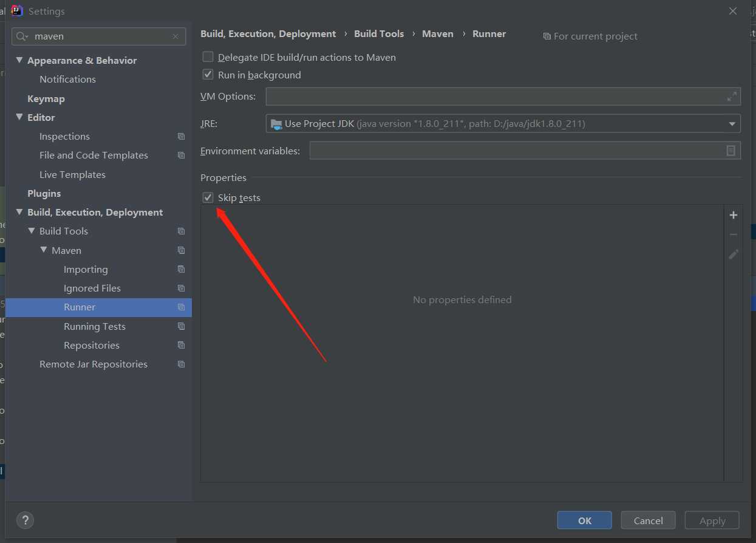Click Build, Execution, Deployment breadcrumb
756x543 pixels.
point(268,34)
